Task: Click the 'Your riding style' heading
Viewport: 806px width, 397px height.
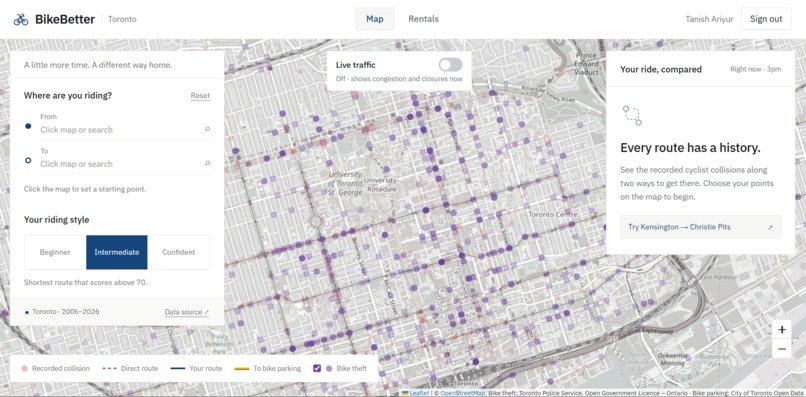Action: click(57, 220)
